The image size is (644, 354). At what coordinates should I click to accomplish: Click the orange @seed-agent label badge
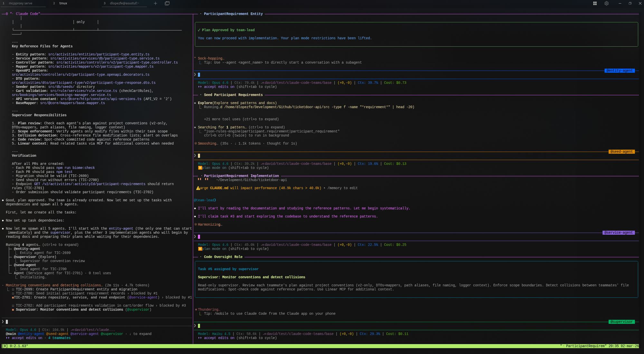click(621, 152)
